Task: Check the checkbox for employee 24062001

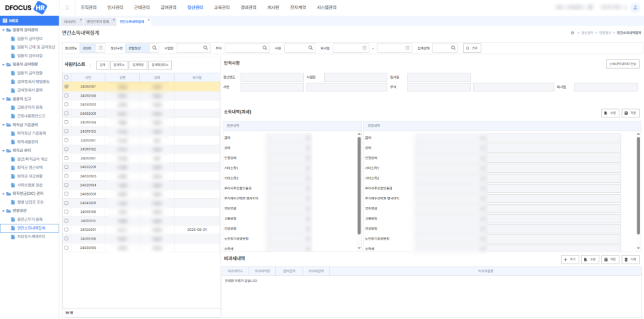Action: pos(66,113)
